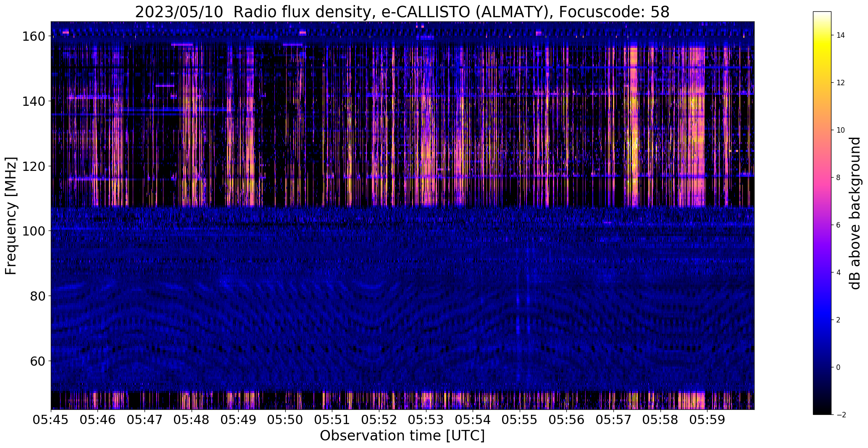
Task: Click the 05:58 time tick label
Action: pyautogui.click(x=660, y=420)
